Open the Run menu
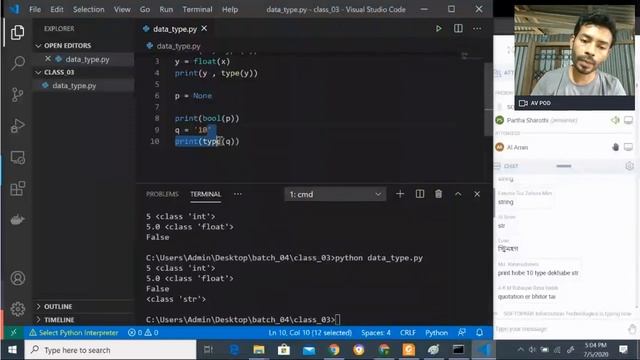The image size is (640, 360). (166, 9)
